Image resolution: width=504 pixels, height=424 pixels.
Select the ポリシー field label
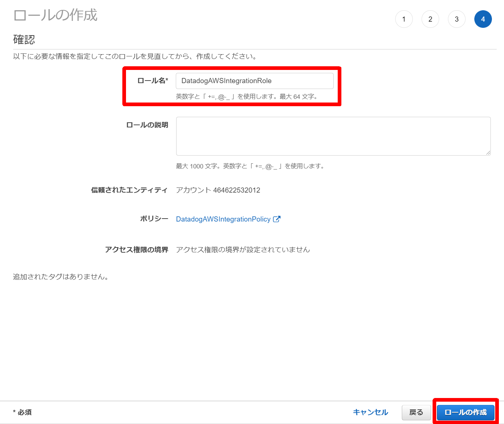(x=154, y=219)
